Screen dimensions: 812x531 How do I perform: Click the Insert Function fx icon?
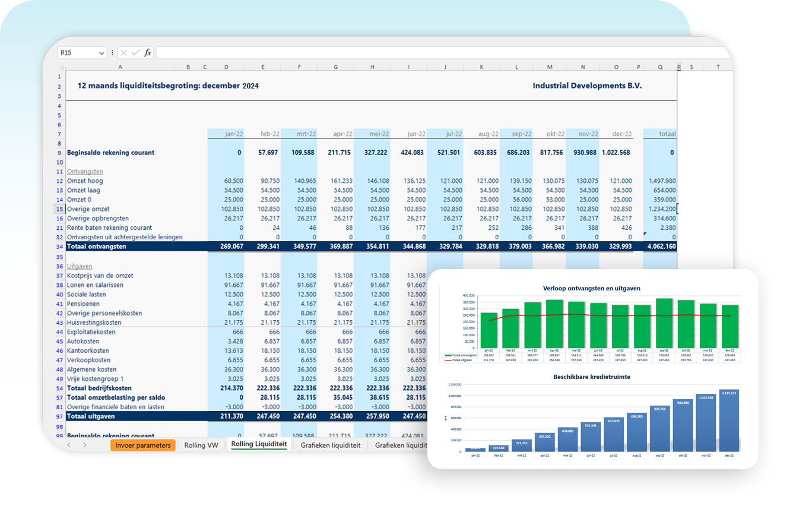click(148, 53)
